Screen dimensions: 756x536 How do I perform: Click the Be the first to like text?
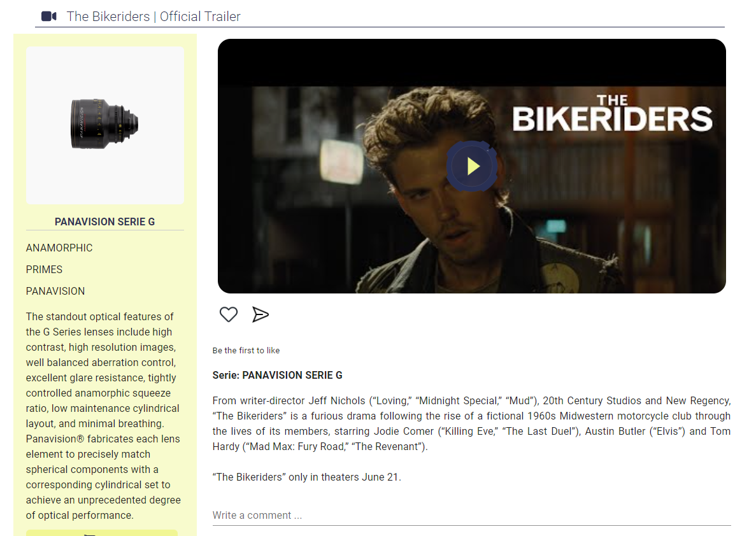[246, 350]
